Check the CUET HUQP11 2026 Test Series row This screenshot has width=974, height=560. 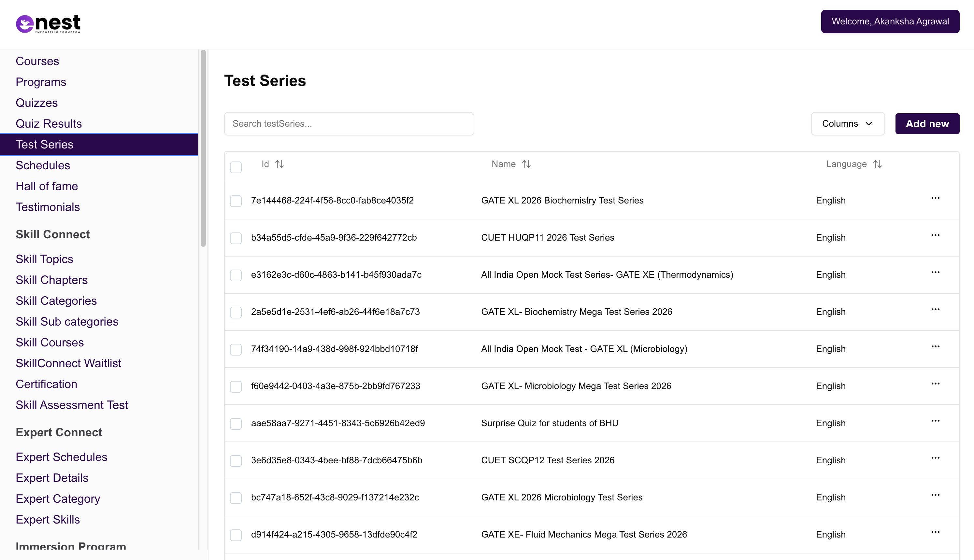pos(236,238)
